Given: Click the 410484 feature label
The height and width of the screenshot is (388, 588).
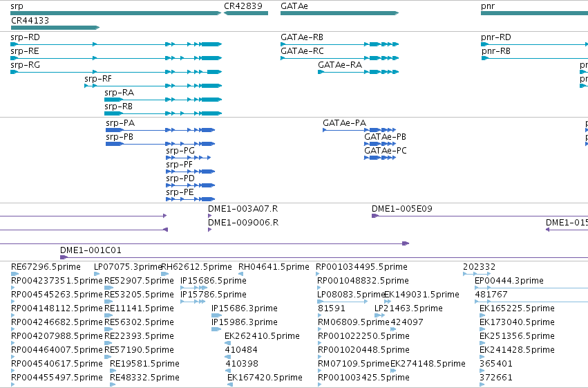Looking at the screenshot, I should [241, 350].
